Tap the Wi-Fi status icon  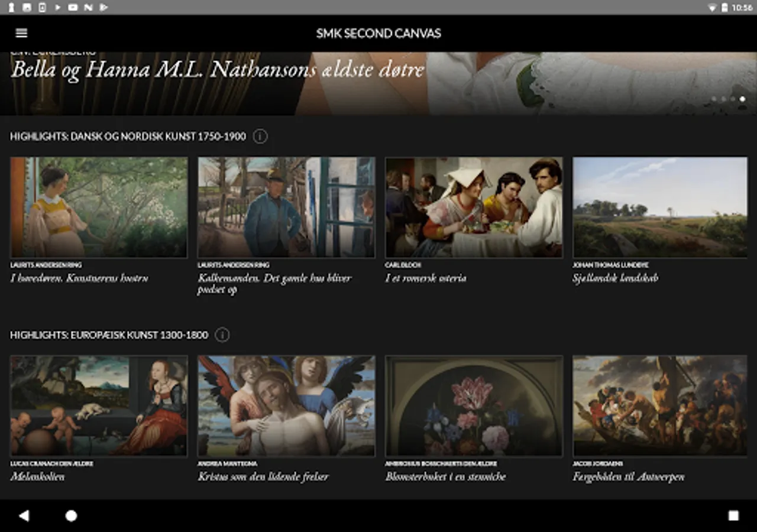pos(712,7)
